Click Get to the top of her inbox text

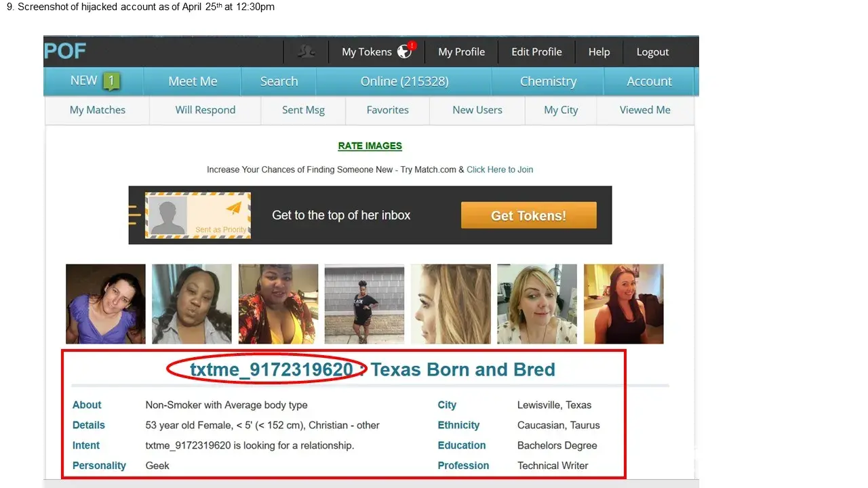tap(341, 215)
